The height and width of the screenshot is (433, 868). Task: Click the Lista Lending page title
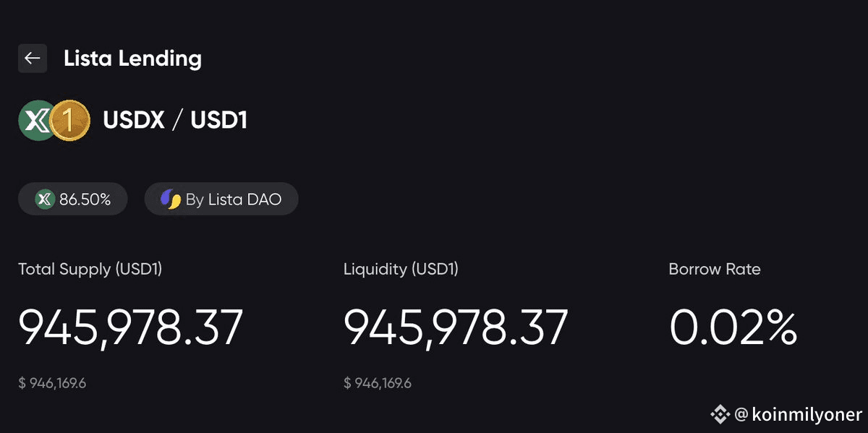tap(132, 59)
